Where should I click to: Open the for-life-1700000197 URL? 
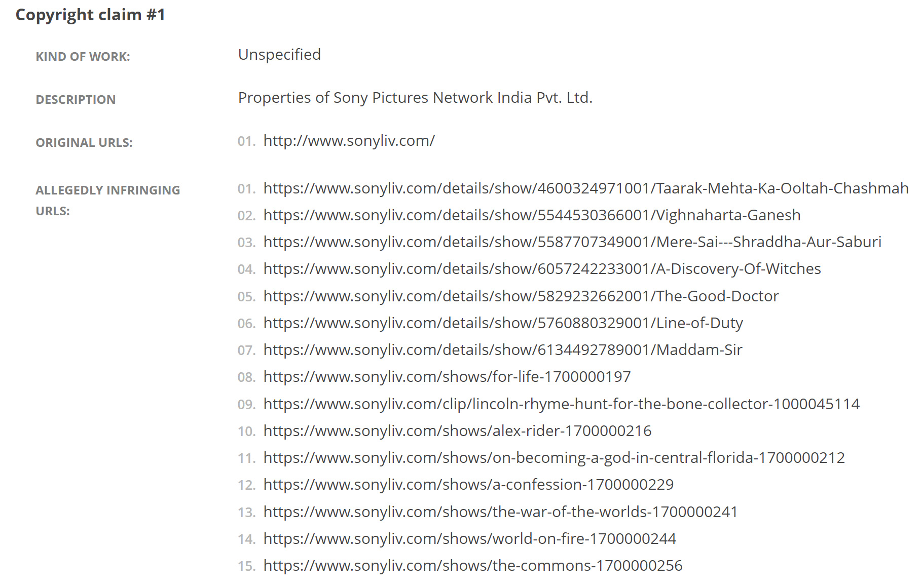447,377
